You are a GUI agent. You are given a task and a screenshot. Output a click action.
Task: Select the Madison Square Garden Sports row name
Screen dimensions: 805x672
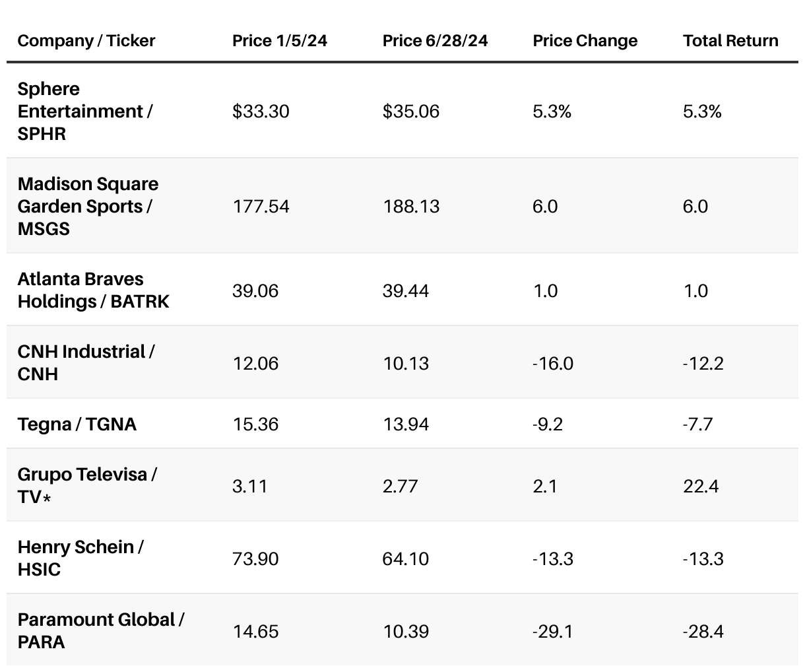point(88,206)
